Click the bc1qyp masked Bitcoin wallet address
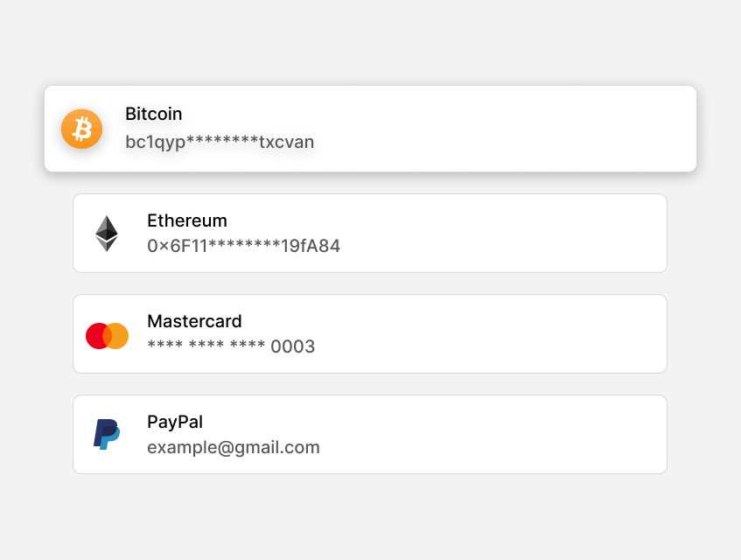The width and height of the screenshot is (741, 560). pos(220,142)
